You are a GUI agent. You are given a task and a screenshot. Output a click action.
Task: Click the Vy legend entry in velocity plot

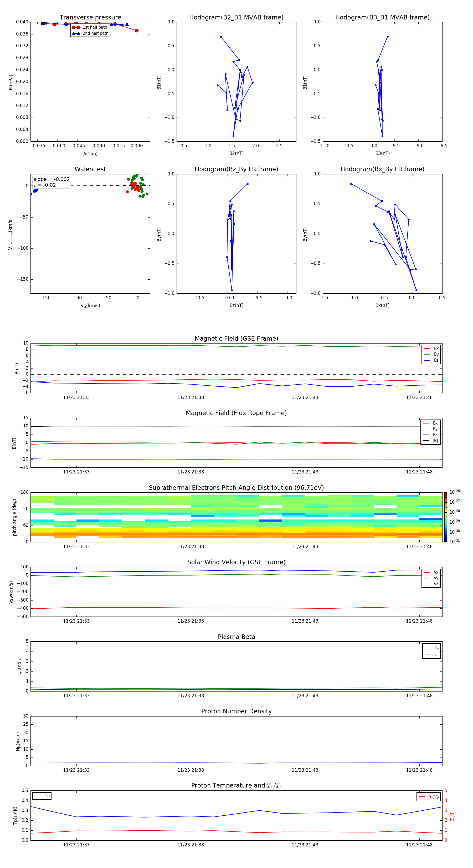(431, 578)
